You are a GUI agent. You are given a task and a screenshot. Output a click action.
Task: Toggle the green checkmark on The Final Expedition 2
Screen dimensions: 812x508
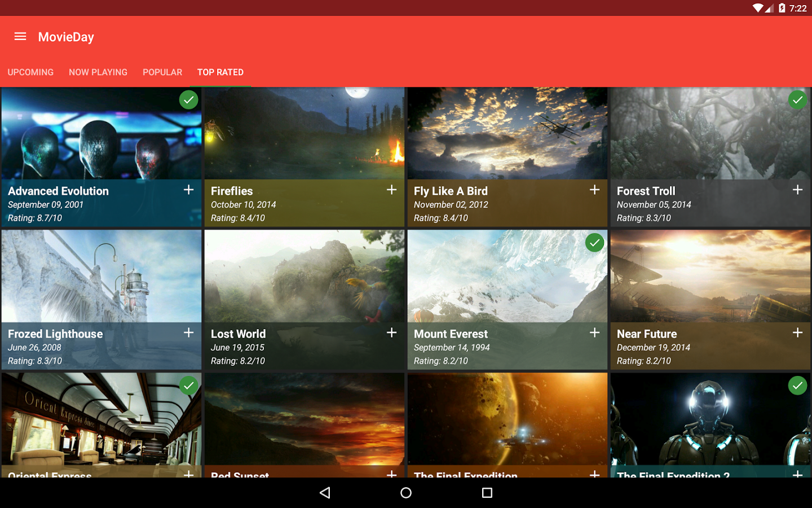798,386
